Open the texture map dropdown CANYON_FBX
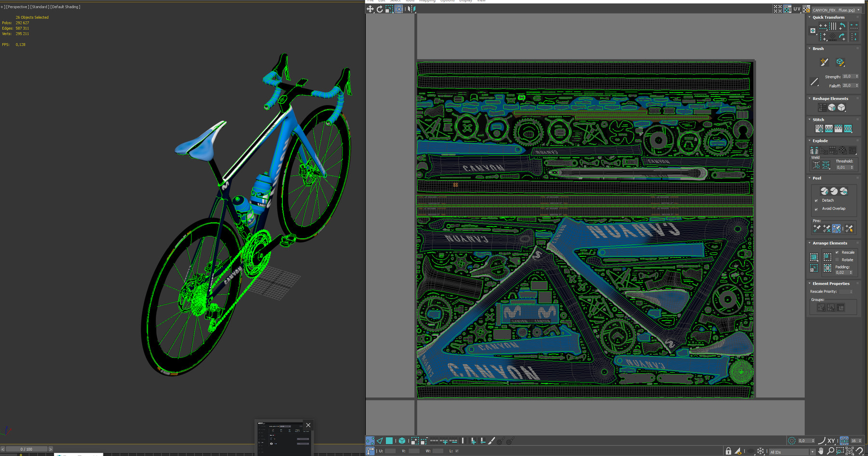 coord(837,10)
